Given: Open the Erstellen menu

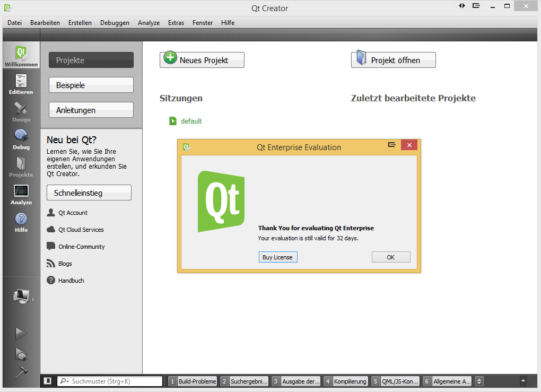Looking at the screenshot, I should [80, 23].
